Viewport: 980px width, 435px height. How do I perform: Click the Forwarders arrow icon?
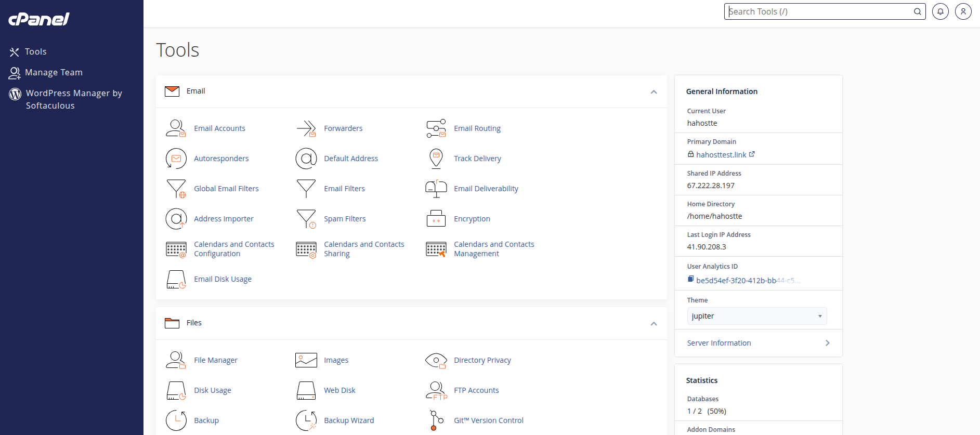pos(306,128)
